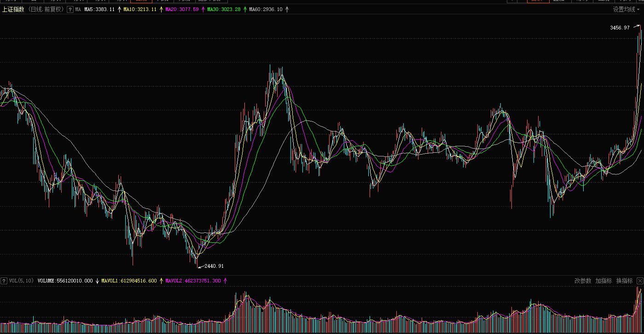The width and height of the screenshot is (644, 334).
Task: Click the 3456.97 high price marker
Action: coord(620,28)
